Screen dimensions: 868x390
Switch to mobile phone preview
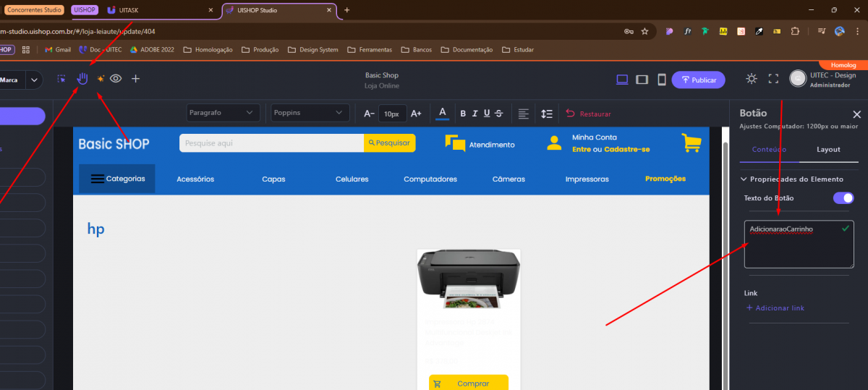point(661,80)
